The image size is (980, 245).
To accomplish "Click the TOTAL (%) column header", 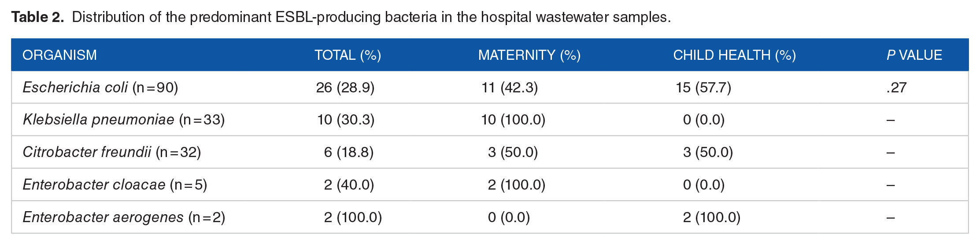I will (x=348, y=55).
